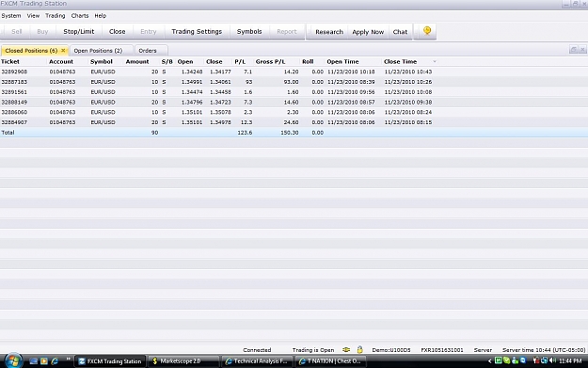Open the Charts menu
The image size is (588, 368).
point(80,16)
